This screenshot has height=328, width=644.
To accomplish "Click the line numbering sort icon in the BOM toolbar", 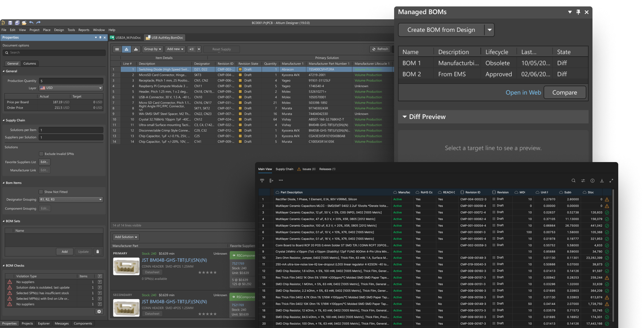I will [x=192, y=49].
